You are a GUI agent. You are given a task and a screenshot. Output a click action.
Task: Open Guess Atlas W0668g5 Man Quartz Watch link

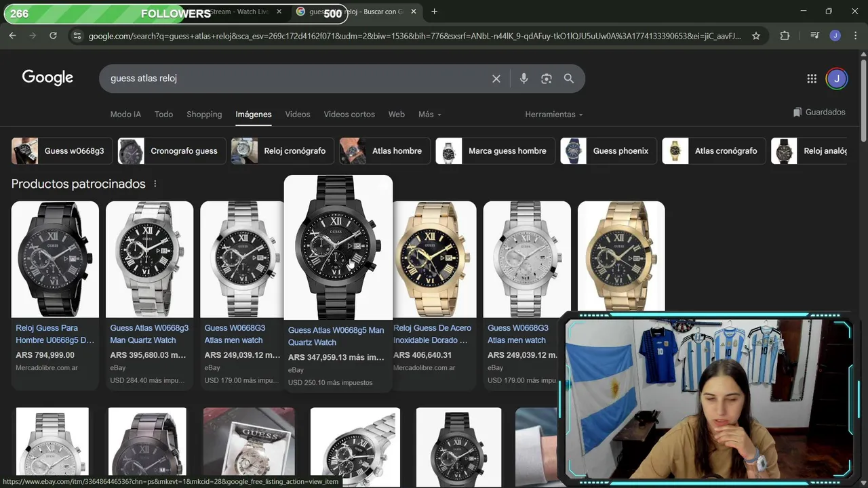tap(336, 336)
